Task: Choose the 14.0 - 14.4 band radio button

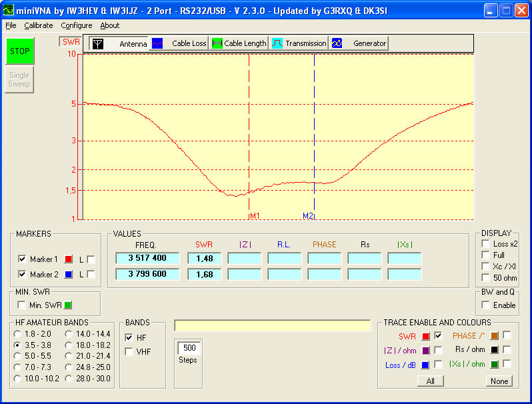Action: [68, 333]
